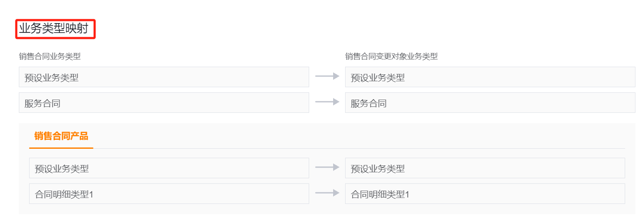This screenshot has height=224, width=644.
Task: Click the 销售合同业务类型 column label
Action: coord(50,56)
